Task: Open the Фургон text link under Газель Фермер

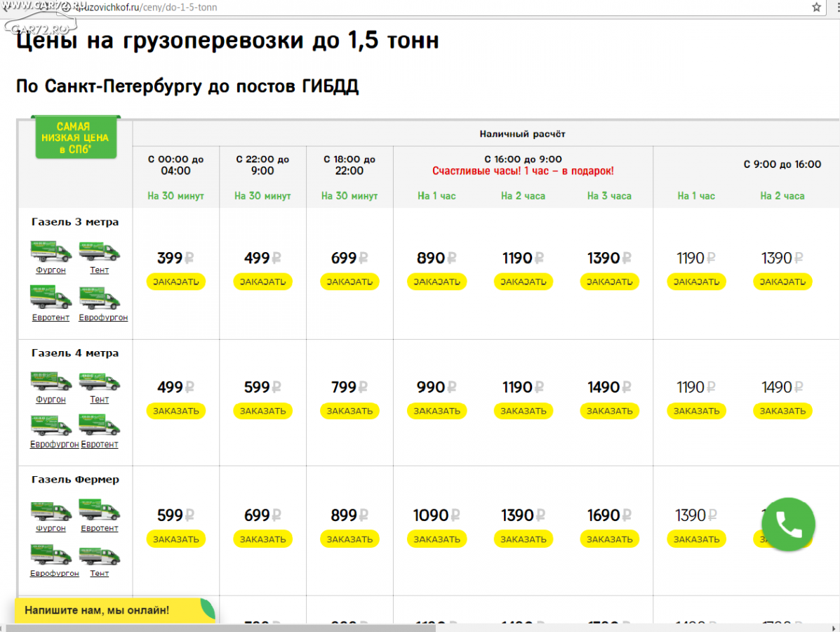Action: click(51, 528)
